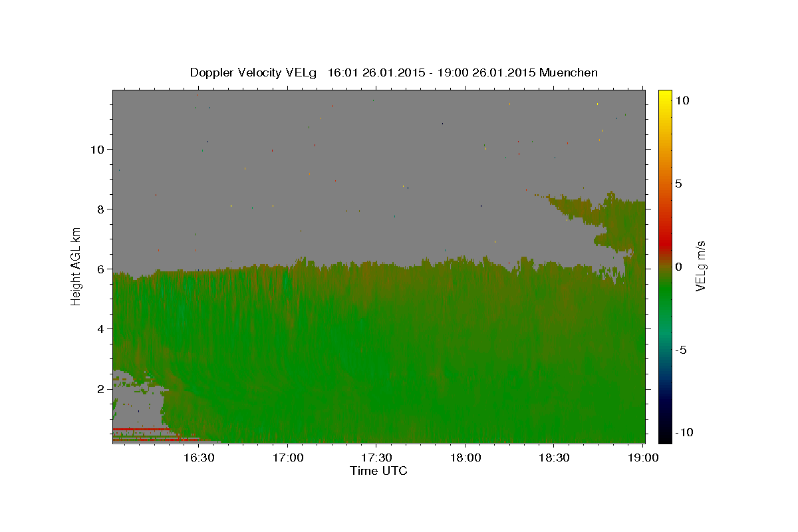The height and width of the screenshot is (532, 798).
Task: Click the 'Muenchen' location in title
Action: pos(569,72)
